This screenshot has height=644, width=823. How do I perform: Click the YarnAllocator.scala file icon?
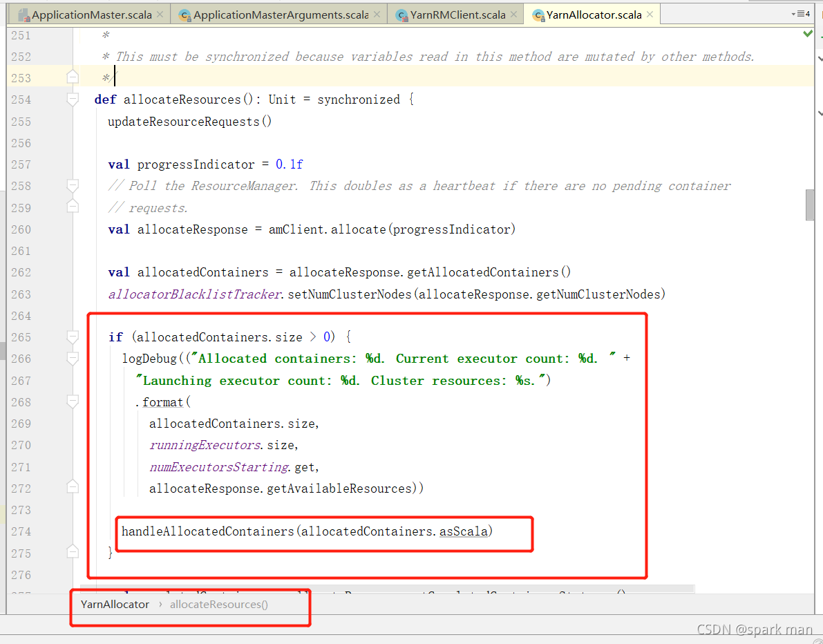click(538, 15)
